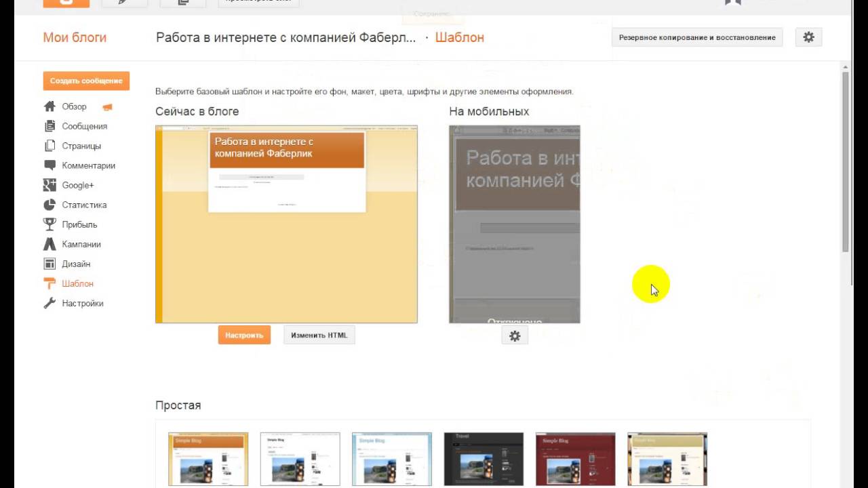Click the На мобильных heading

[489, 111]
